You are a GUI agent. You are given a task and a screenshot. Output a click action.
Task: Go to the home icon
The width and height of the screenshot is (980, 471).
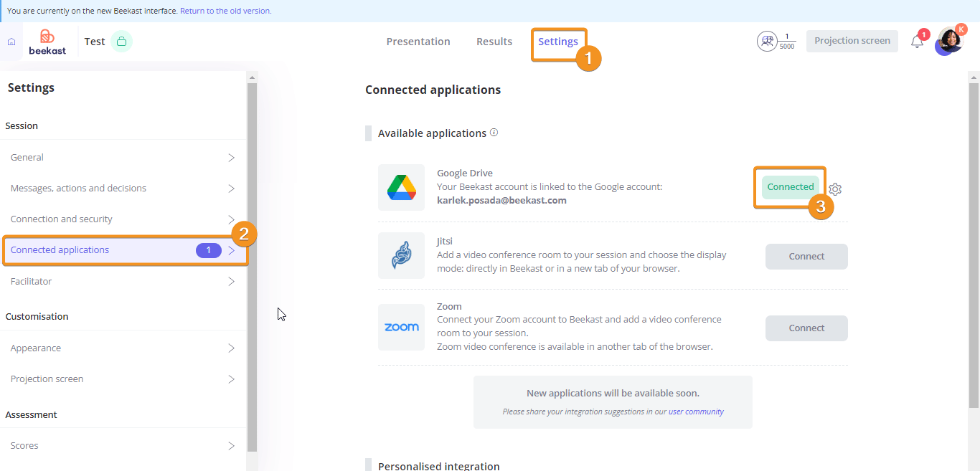coord(11,42)
